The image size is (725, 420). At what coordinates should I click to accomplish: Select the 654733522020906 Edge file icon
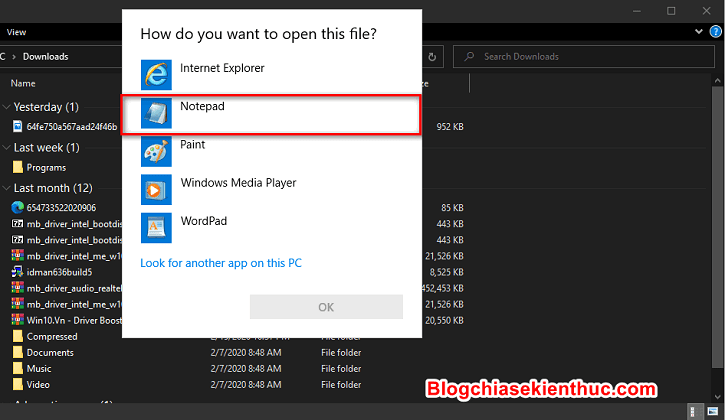click(x=18, y=207)
